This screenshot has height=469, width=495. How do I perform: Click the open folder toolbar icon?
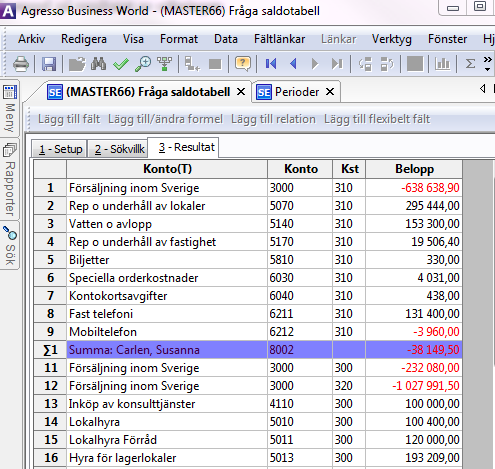coord(77,64)
